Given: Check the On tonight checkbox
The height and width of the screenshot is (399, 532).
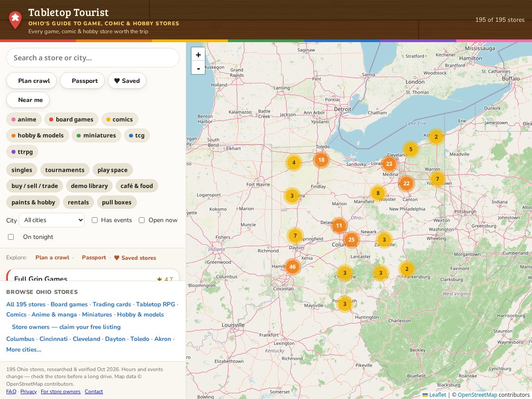Looking at the screenshot, I should pyautogui.click(x=11, y=237).
